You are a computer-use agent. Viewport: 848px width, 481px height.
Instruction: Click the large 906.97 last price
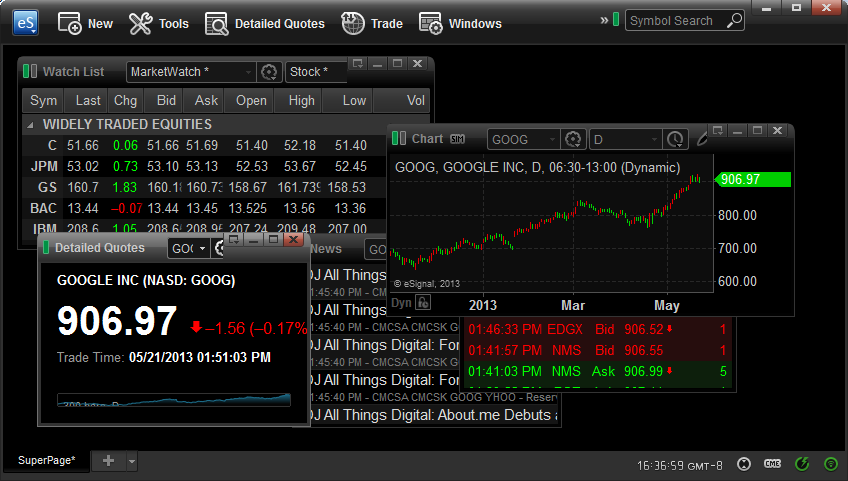click(117, 321)
